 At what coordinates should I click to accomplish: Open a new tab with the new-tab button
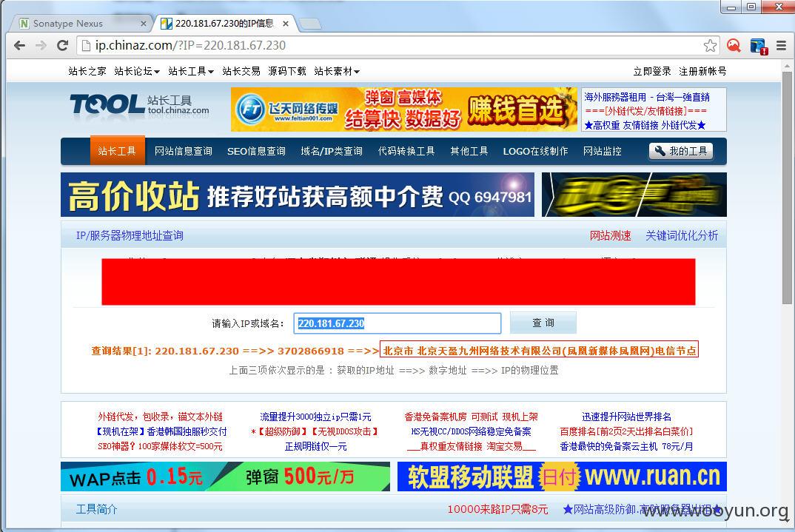[x=310, y=24]
